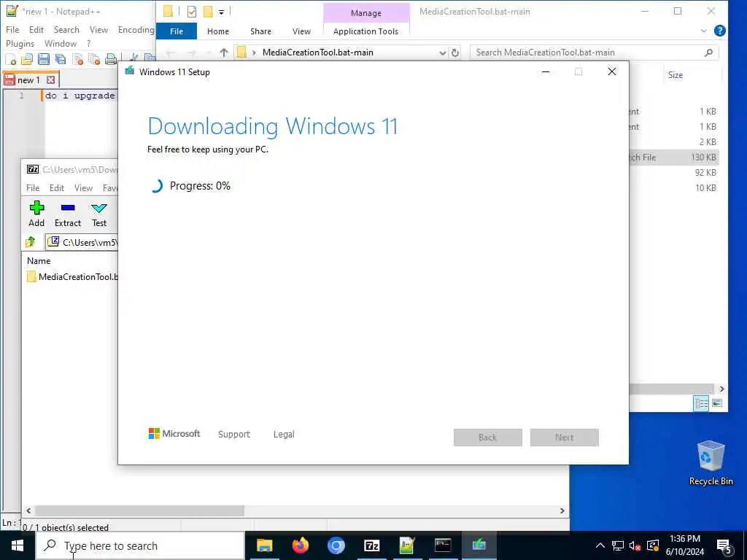
Task: Switch to the View ribbon tab in Explorer
Action: [x=301, y=31]
